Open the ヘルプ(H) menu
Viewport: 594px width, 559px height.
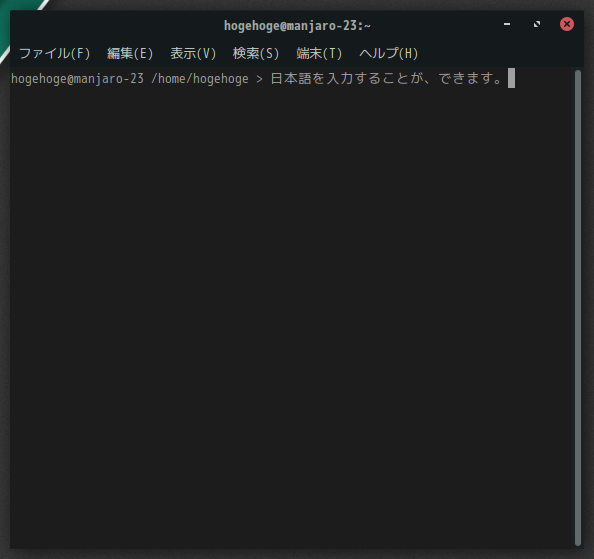388,53
